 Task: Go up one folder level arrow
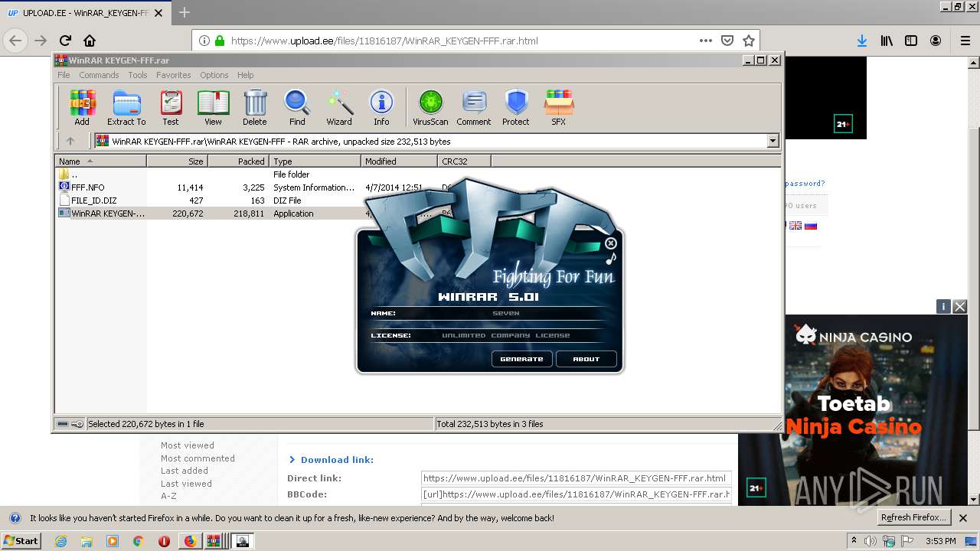70,141
